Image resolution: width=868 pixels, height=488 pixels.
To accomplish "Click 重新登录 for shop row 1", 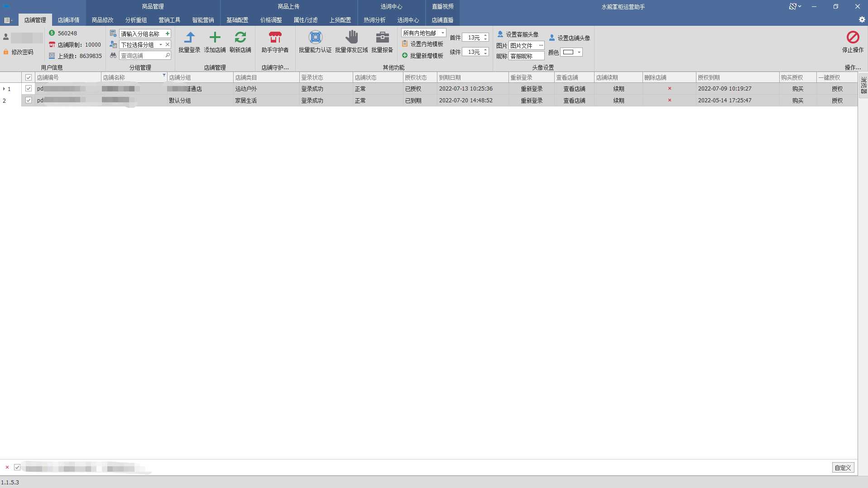I will pyautogui.click(x=531, y=89).
